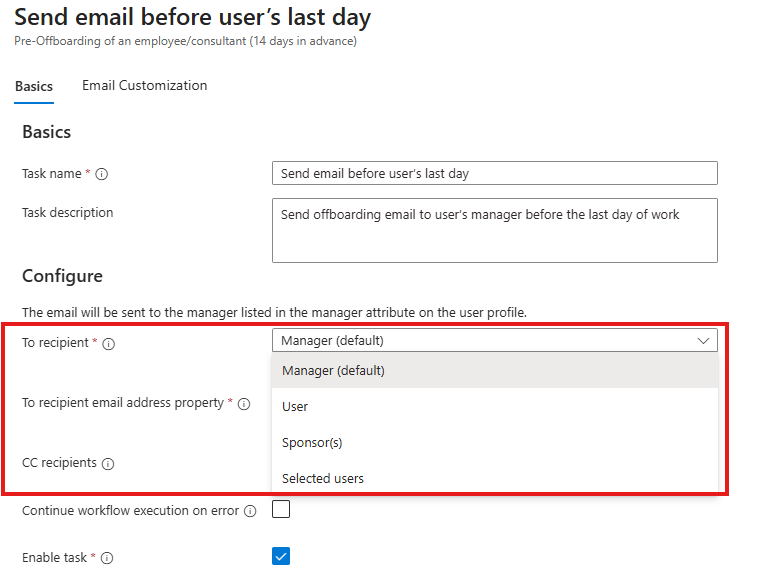
Task: Click 'Send email before user's last day' page title
Action: click(192, 17)
